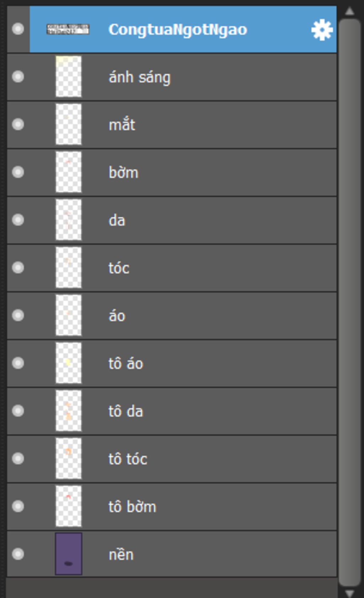Open settings gear for CongtuaNgotNgao group

point(322,30)
